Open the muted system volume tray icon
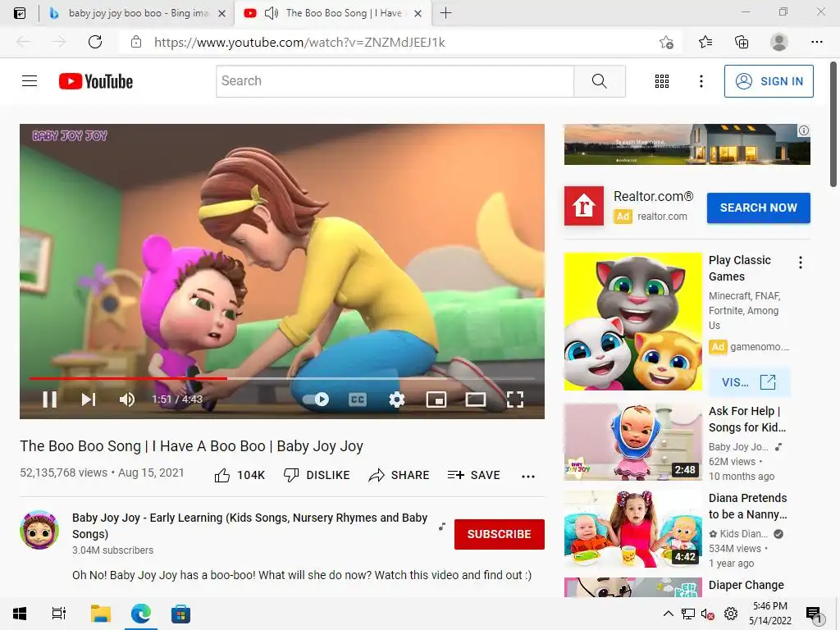 point(708,614)
